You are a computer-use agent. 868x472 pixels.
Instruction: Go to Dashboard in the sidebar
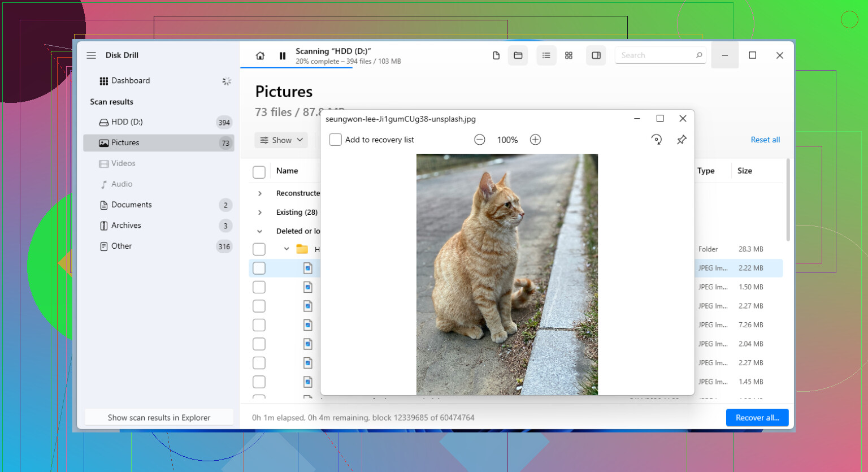click(x=159, y=81)
